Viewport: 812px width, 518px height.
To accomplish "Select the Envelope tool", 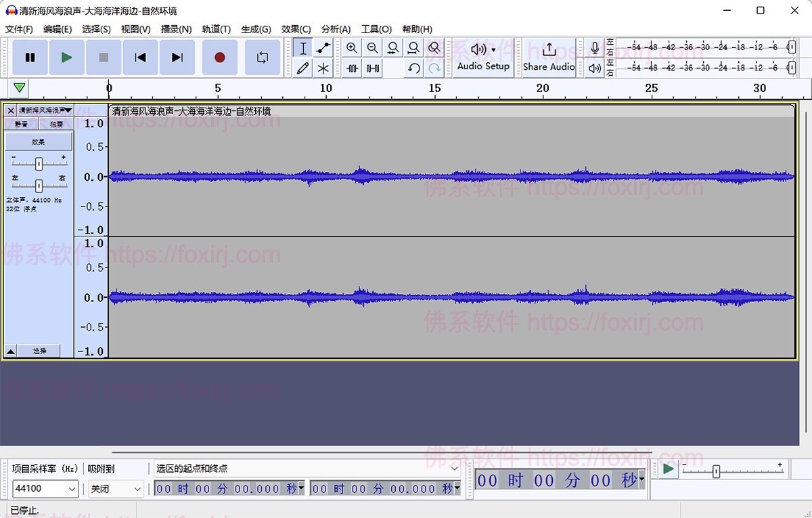I will [323, 47].
